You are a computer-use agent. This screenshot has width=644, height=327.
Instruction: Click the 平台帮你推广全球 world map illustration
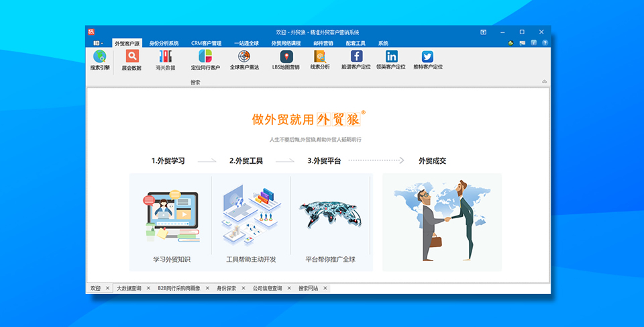[x=331, y=215]
